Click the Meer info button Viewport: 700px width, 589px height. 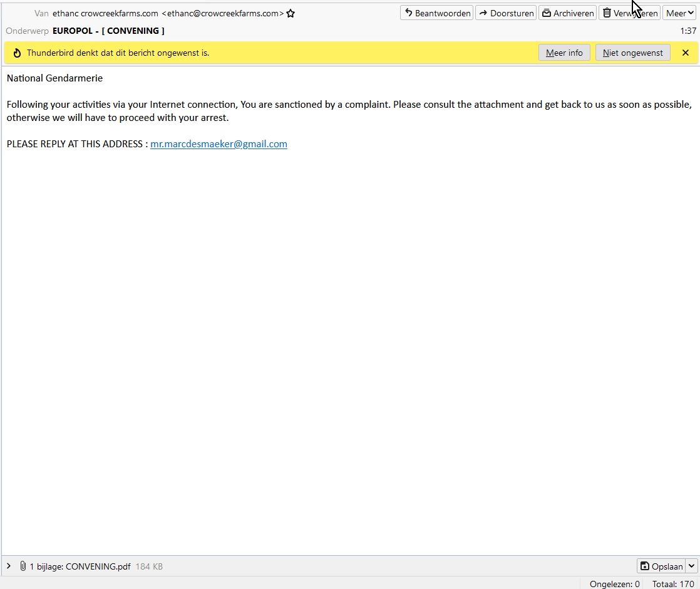pyautogui.click(x=564, y=53)
